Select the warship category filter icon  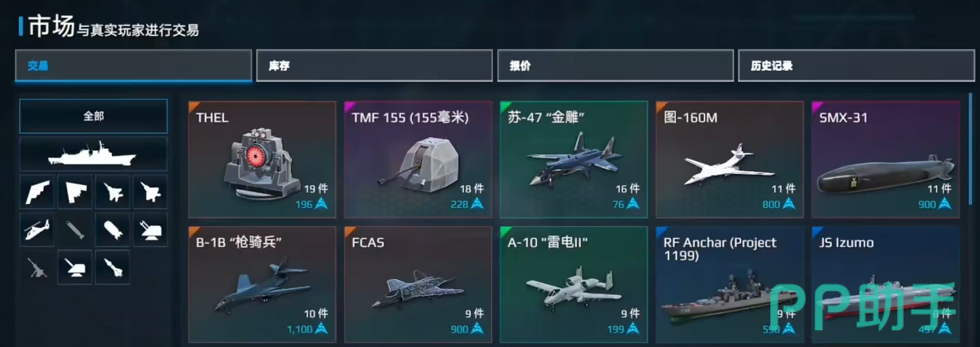coord(93,154)
